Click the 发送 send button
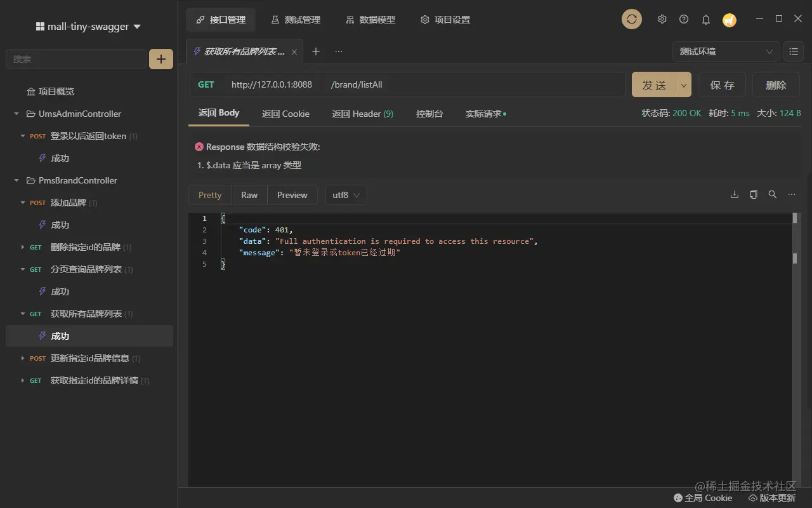Viewport: 812px width, 508px height. pyautogui.click(x=654, y=84)
